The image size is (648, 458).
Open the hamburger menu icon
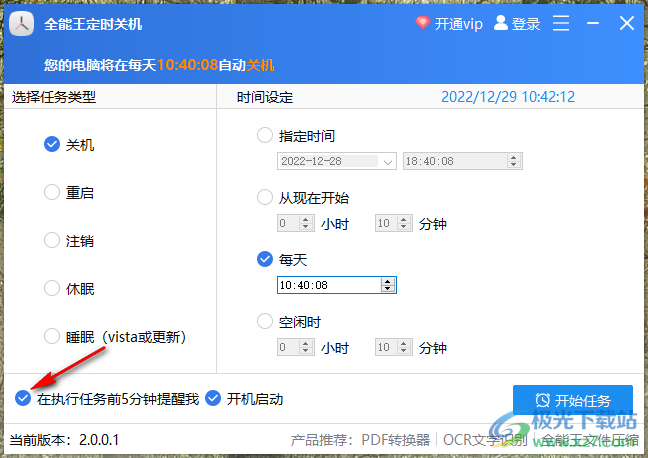(x=561, y=23)
